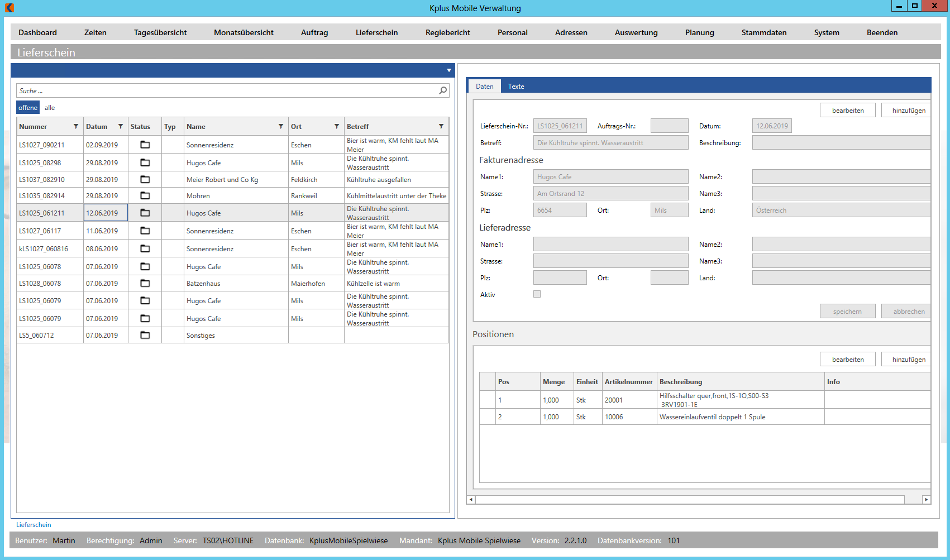
Task: Click folder status icon for LS1025_08298
Action: (145, 162)
